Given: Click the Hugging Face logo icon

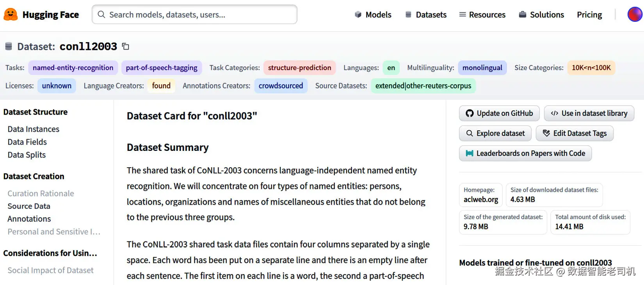Looking at the screenshot, I should pyautogui.click(x=11, y=15).
